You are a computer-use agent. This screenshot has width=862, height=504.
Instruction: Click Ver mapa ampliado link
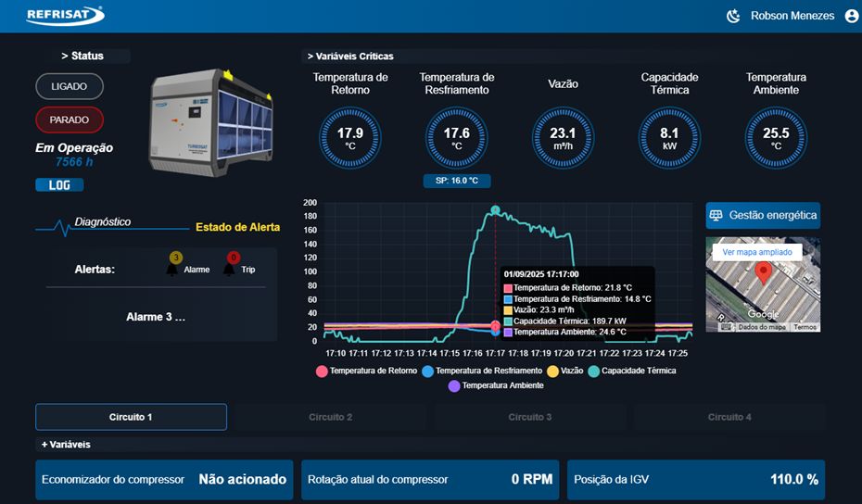[757, 252]
